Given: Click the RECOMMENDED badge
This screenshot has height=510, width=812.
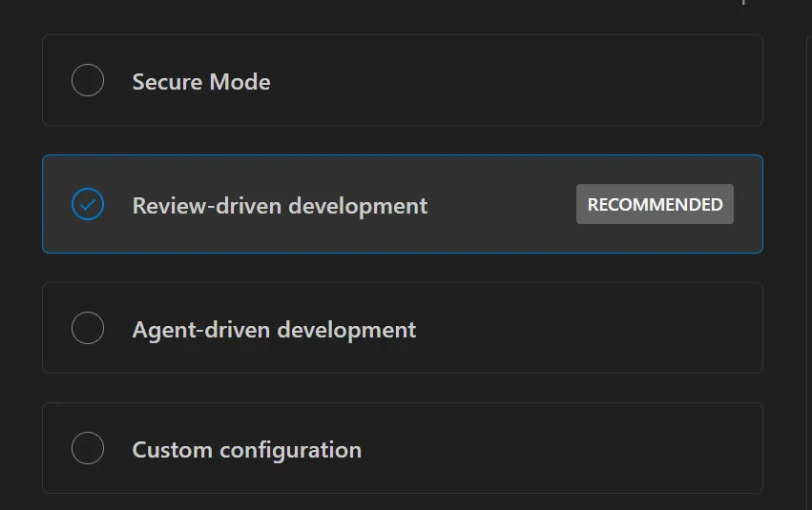Looking at the screenshot, I should pyautogui.click(x=655, y=204).
